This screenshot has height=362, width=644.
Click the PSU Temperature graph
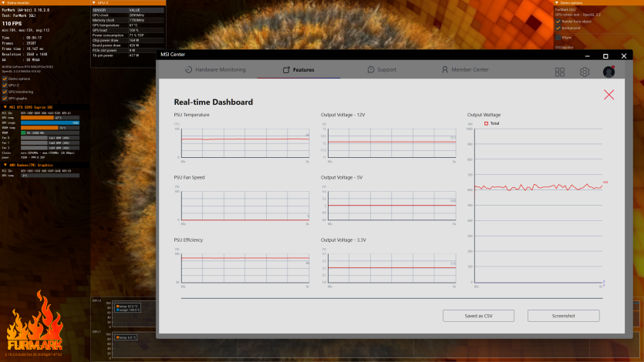click(x=245, y=143)
